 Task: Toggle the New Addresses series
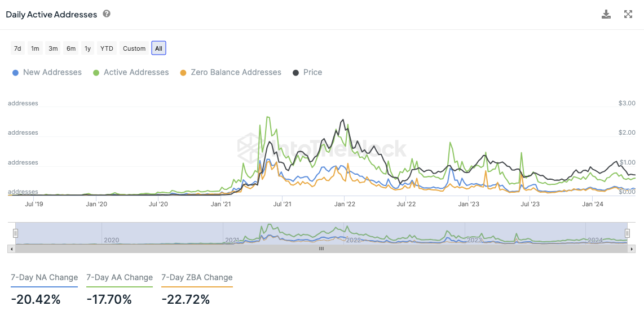[47, 72]
